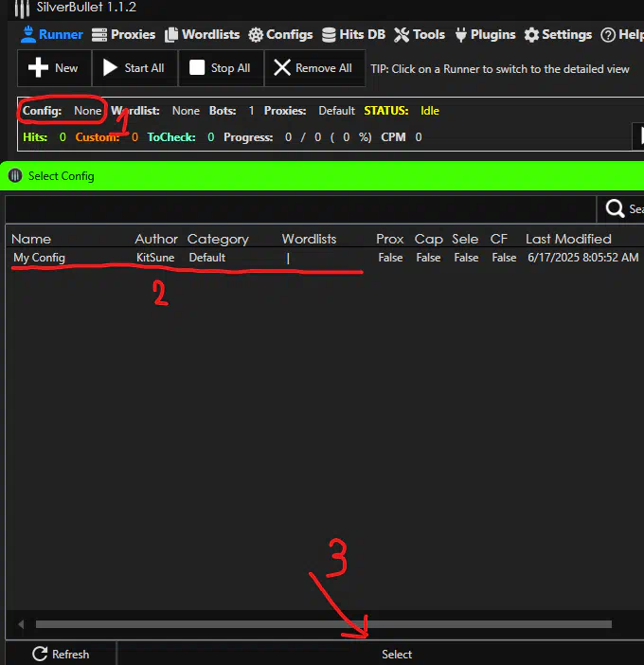The width and height of the screenshot is (644, 665).
Task: Sort by CF column header
Action: [498, 239]
